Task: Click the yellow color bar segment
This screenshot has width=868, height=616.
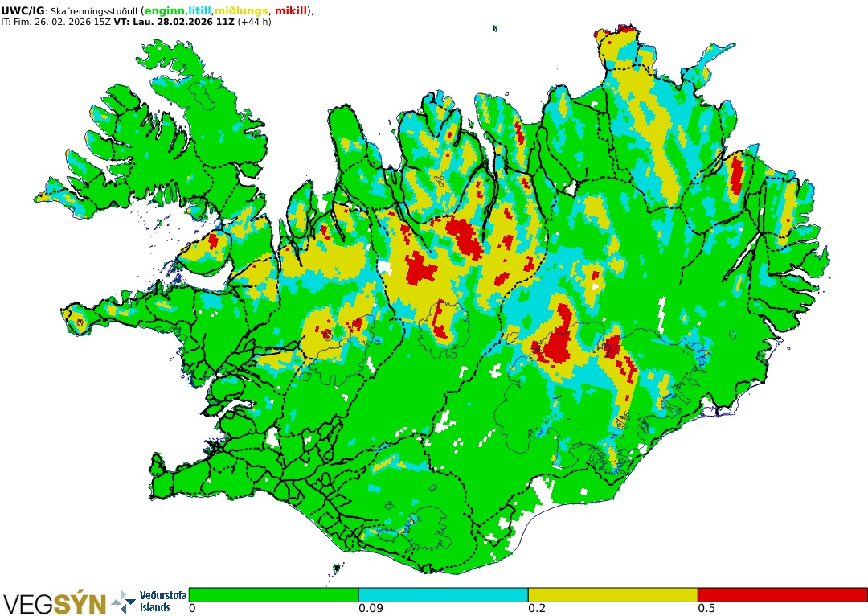Action: [612, 594]
